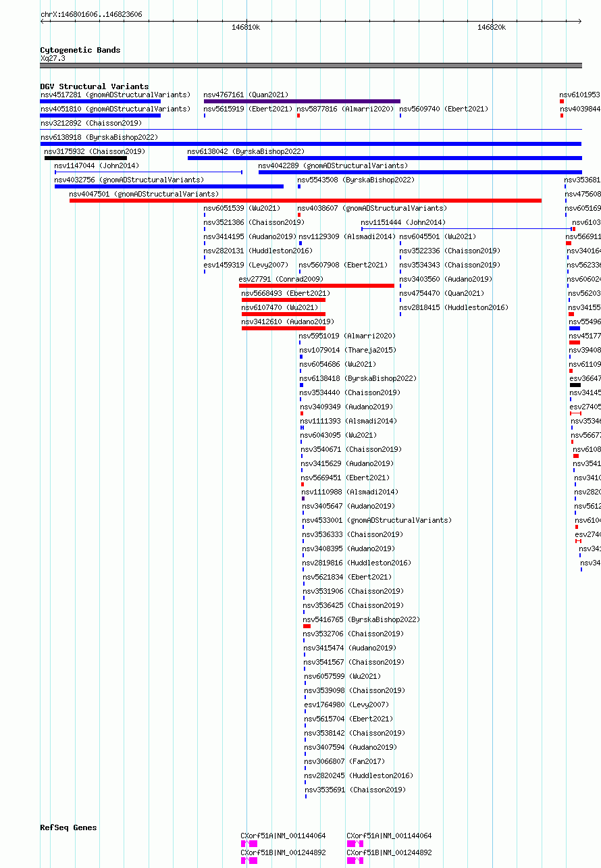The image size is (601, 868).
Task: Open the nsv4767161 (Quan2021) variant label
Action: pyautogui.click(x=246, y=95)
